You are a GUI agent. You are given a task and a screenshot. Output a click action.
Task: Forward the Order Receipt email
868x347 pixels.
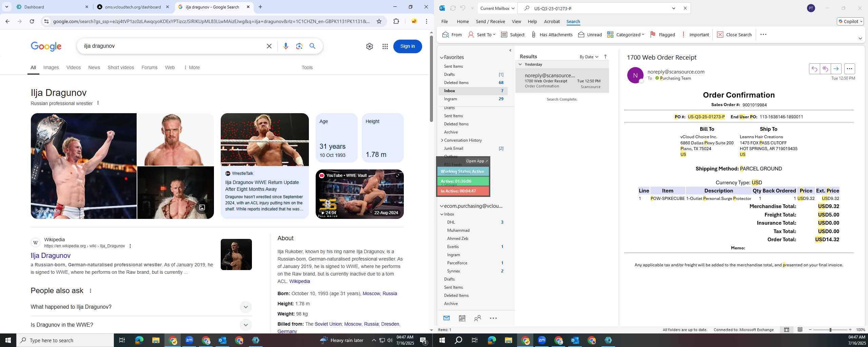click(x=836, y=69)
